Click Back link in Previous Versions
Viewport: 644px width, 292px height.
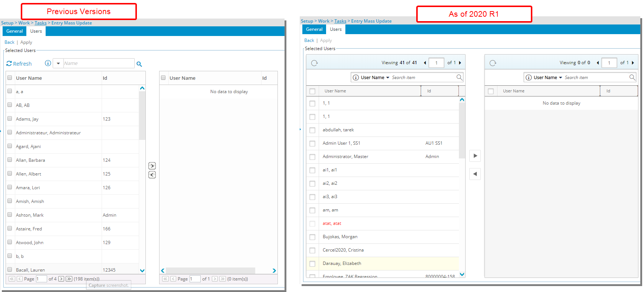coord(9,42)
